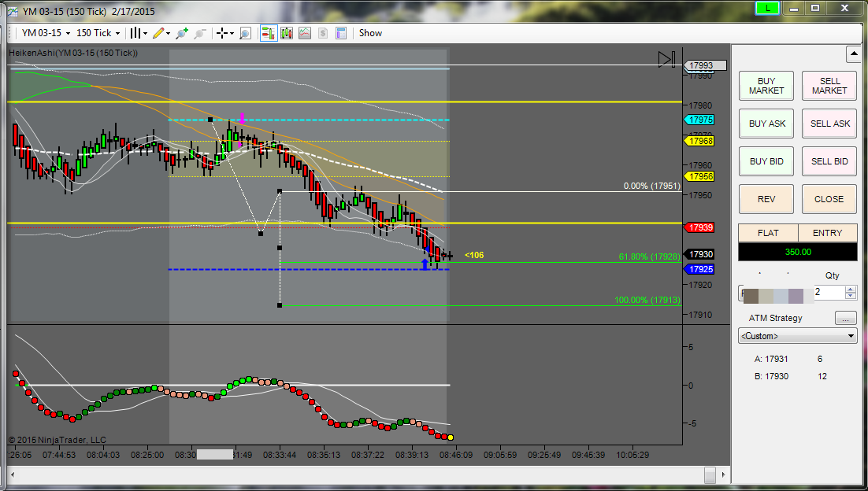Increase quantity with up stepper arrow
Screen dimensions: 868x491
point(851,290)
